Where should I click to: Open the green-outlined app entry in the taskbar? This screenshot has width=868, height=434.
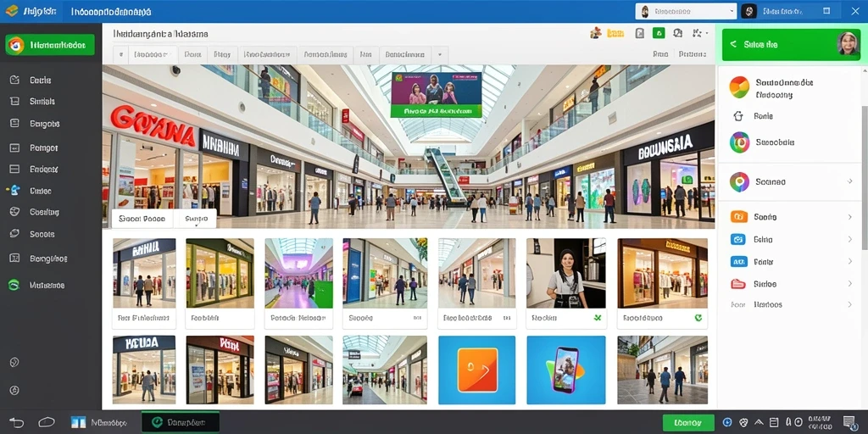(181, 422)
